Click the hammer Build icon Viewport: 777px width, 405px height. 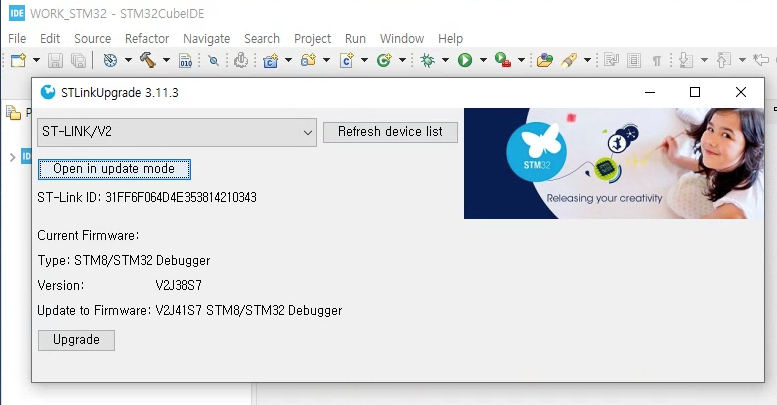(x=147, y=60)
